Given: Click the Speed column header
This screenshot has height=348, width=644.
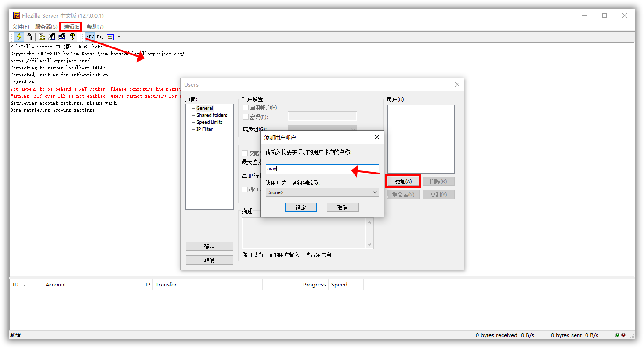Looking at the screenshot, I should click(x=346, y=285).
